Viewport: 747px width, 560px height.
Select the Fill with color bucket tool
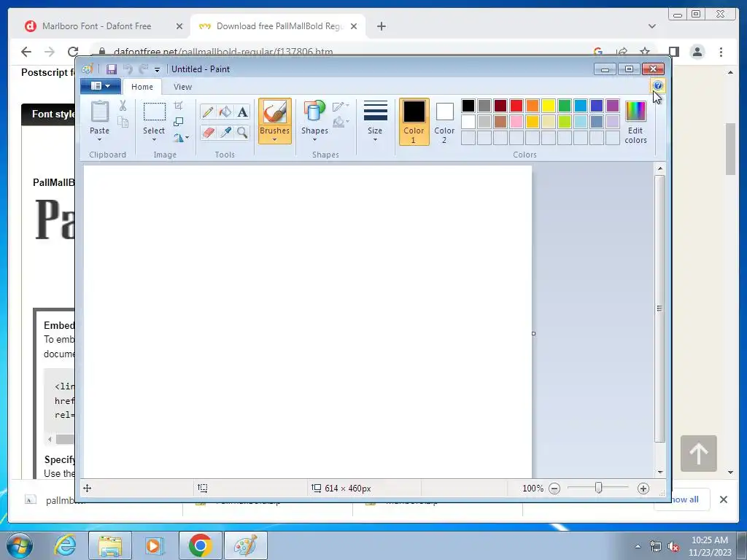pos(225,112)
